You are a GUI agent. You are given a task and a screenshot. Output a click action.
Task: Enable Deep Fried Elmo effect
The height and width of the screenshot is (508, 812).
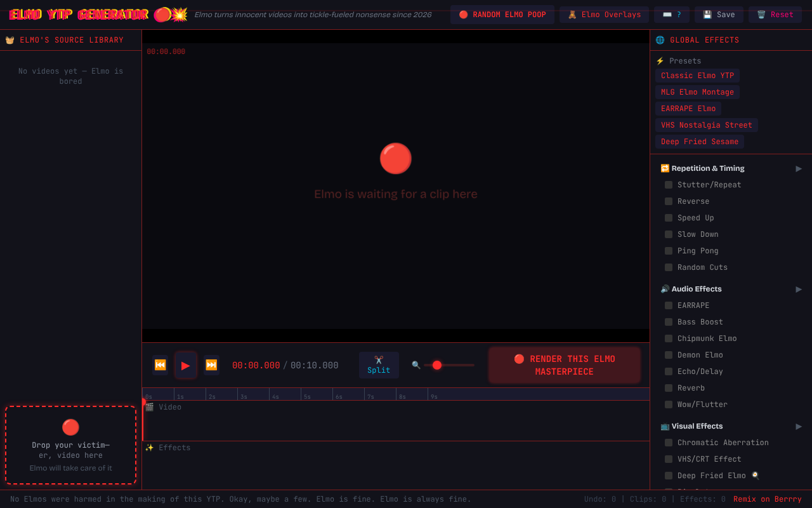click(x=669, y=476)
